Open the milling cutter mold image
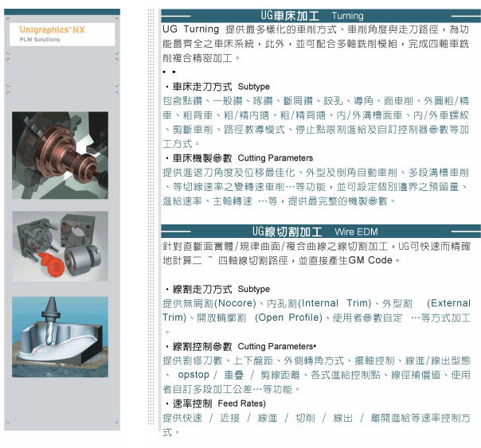 pyautogui.click(x=61, y=337)
